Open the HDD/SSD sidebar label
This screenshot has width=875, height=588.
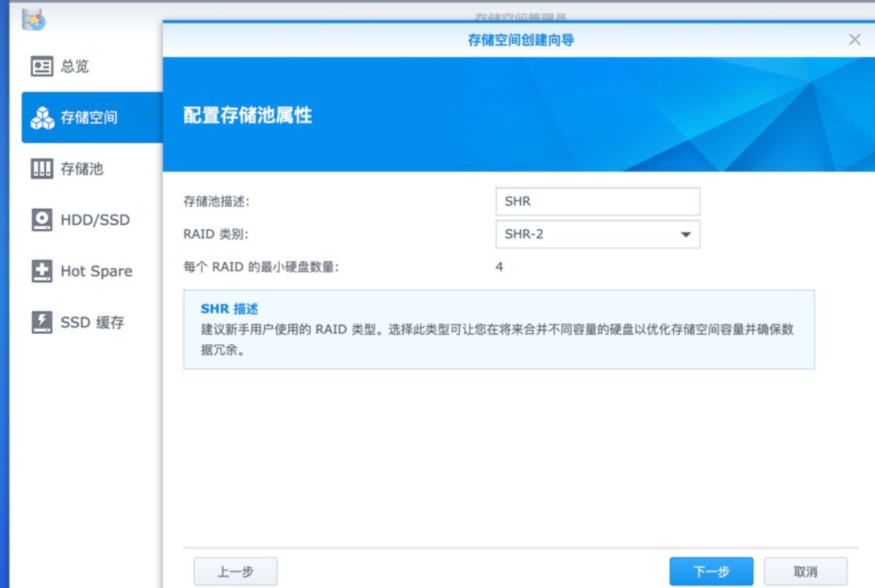point(95,220)
